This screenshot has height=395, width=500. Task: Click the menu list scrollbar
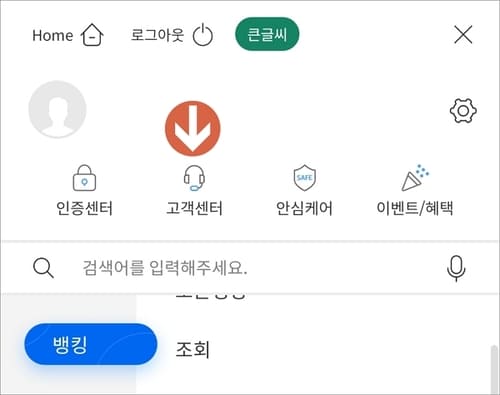[494, 370]
